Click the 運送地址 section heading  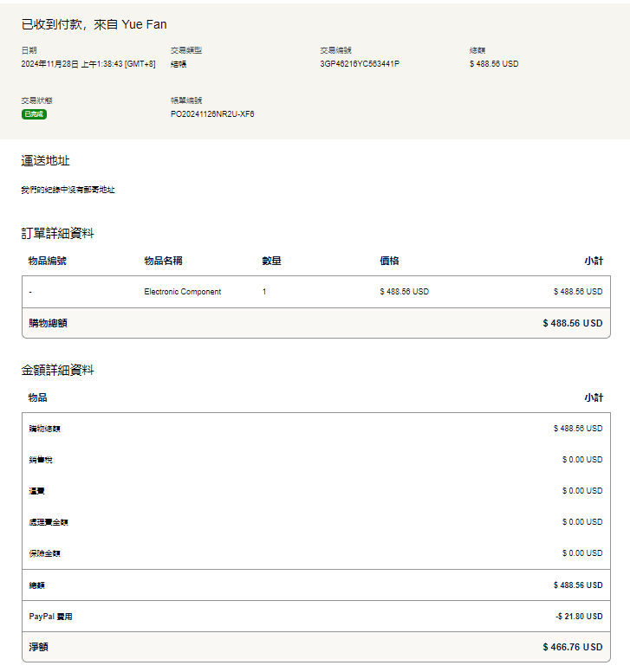coord(45,161)
